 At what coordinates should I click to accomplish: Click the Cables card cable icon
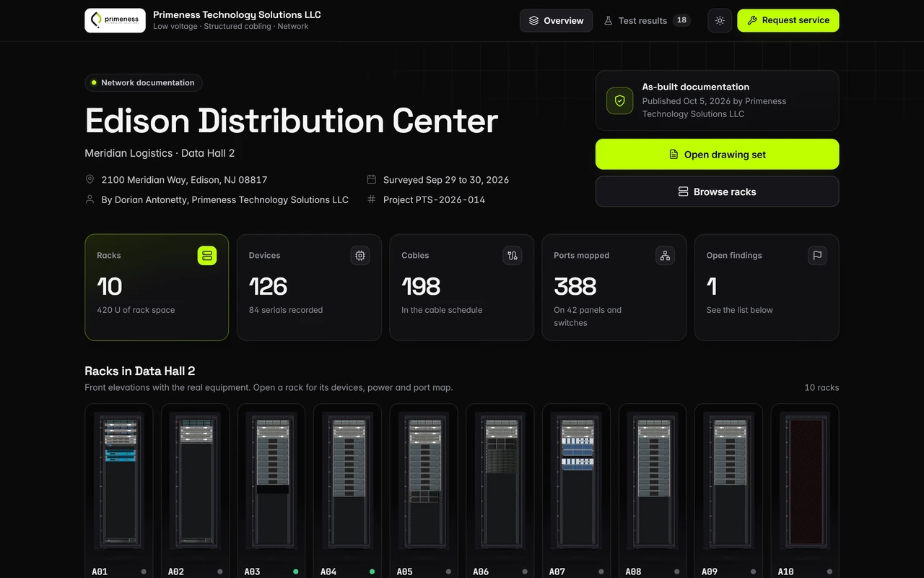513,255
